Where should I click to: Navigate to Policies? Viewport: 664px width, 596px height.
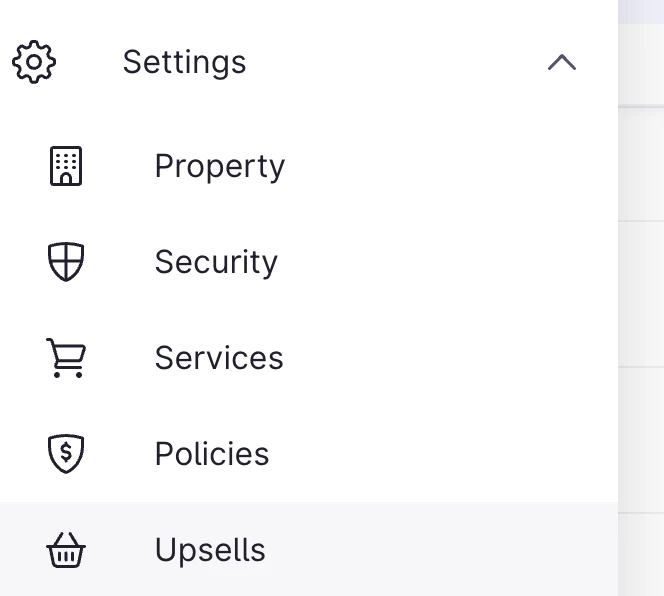212,454
